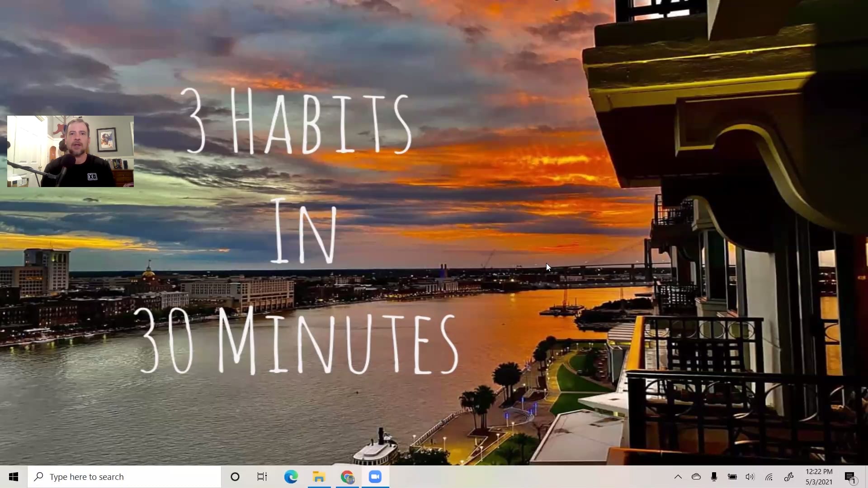Launch Microsoft Edge from the taskbar
This screenshot has height=488, width=868.
point(291,477)
